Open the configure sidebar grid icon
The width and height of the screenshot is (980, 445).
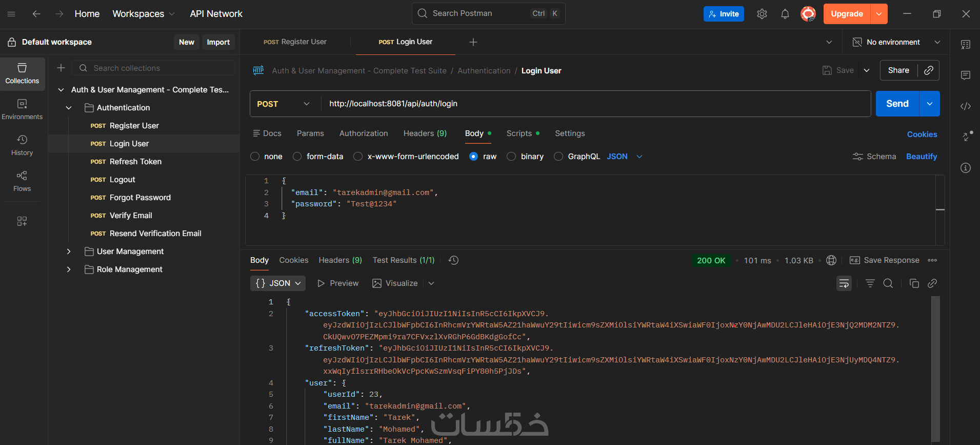tap(22, 221)
